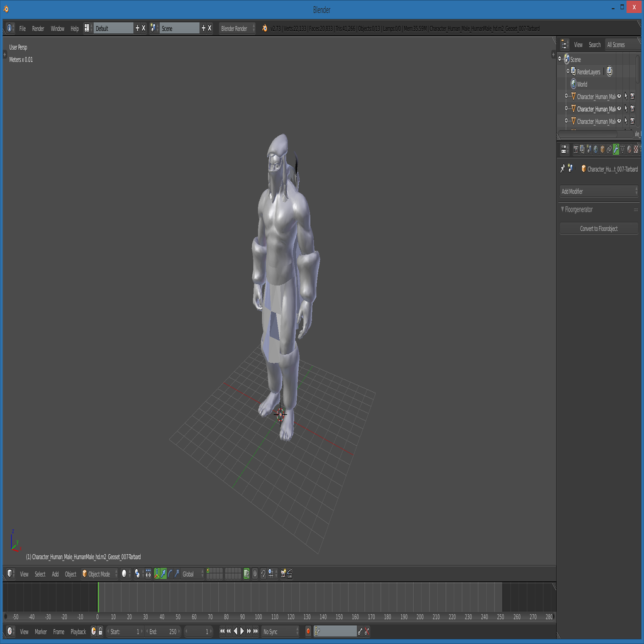Viewport: 644px width, 644px height.
Task: Toggle timeline preview range lock button
Action: tap(100, 631)
